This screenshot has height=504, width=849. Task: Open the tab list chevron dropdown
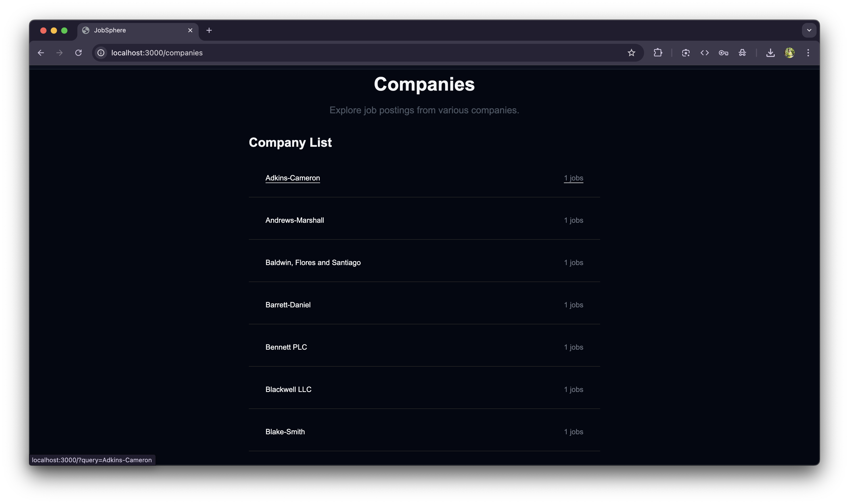[x=809, y=30]
